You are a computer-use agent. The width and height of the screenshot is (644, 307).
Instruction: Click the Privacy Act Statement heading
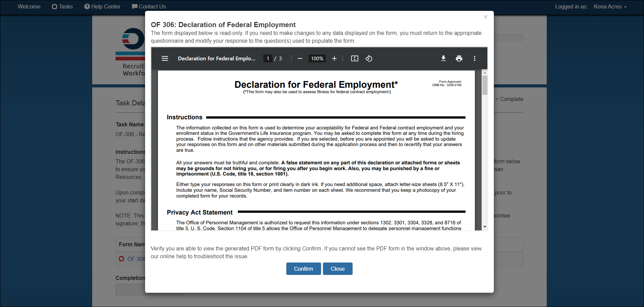(200, 212)
